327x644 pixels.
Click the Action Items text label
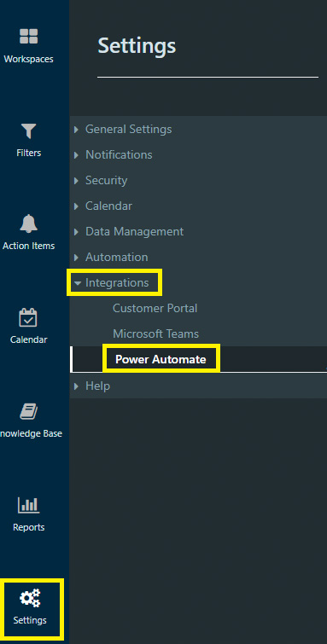[29, 246]
